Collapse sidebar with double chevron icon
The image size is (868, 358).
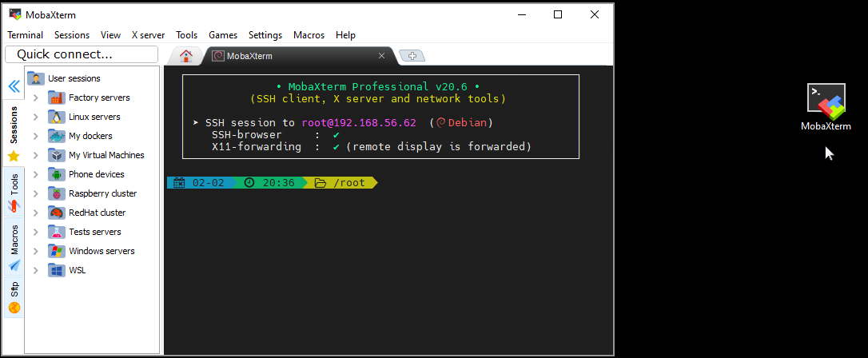point(14,86)
